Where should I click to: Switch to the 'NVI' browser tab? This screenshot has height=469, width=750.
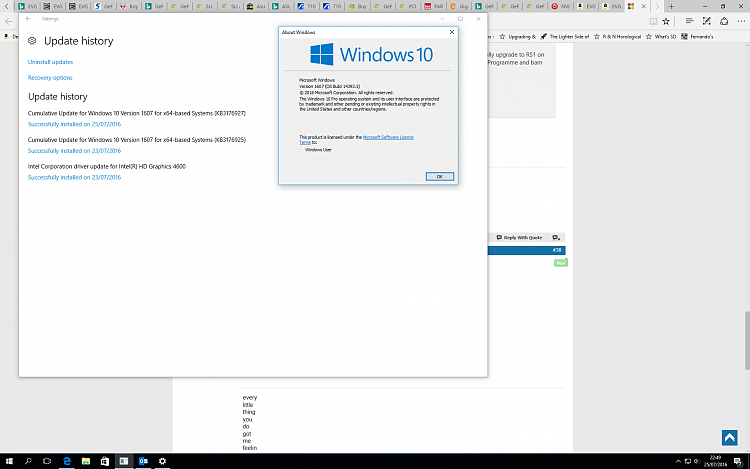560,6
